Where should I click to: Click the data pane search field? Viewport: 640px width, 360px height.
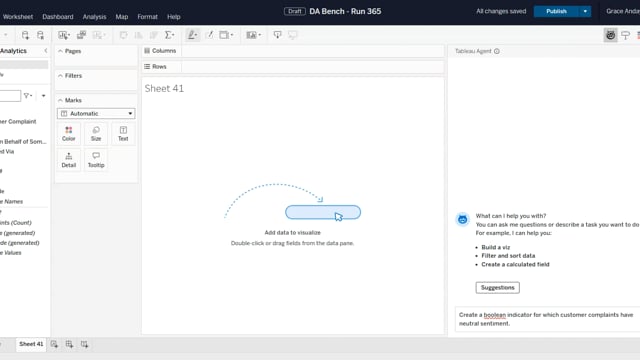click(10, 96)
